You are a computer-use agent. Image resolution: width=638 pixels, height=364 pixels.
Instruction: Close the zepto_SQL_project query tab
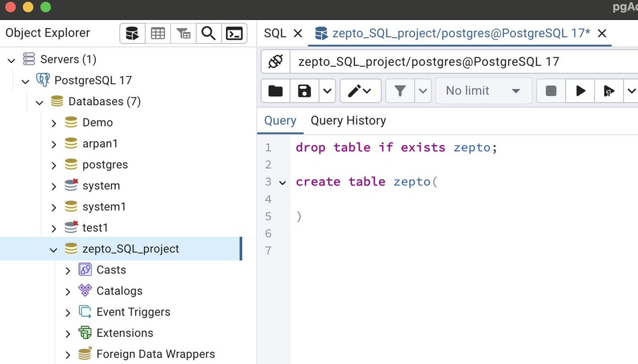click(x=602, y=33)
